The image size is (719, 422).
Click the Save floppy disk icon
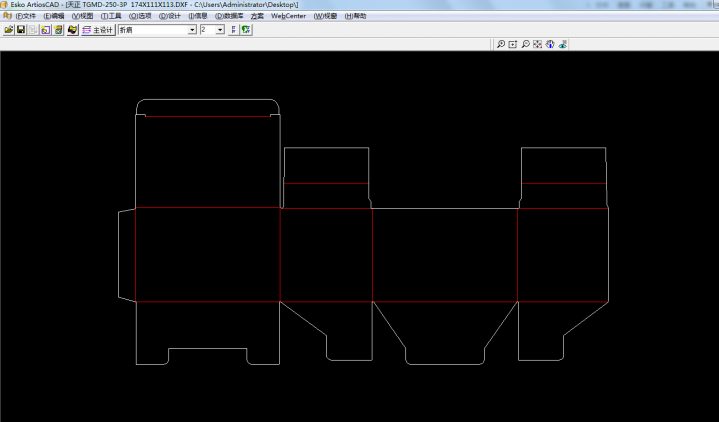(20, 30)
